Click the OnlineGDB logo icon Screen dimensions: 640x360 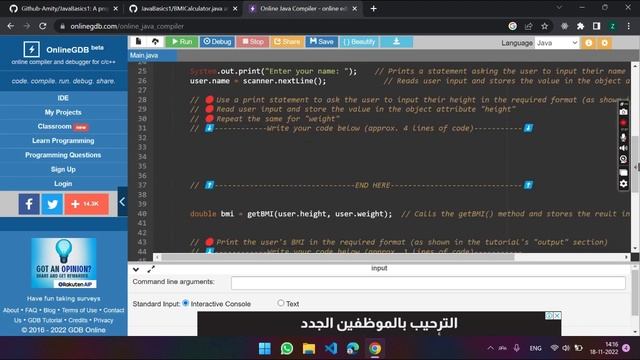(x=31, y=49)
